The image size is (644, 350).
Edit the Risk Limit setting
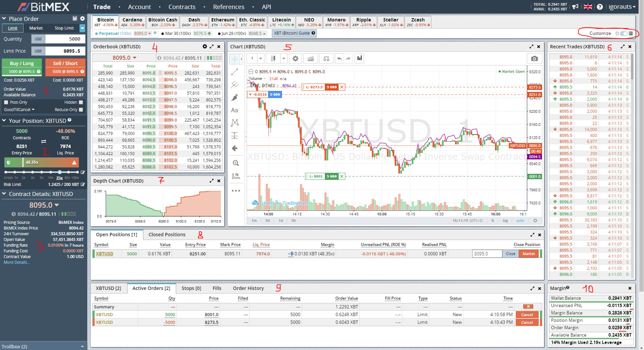point(83,185)
